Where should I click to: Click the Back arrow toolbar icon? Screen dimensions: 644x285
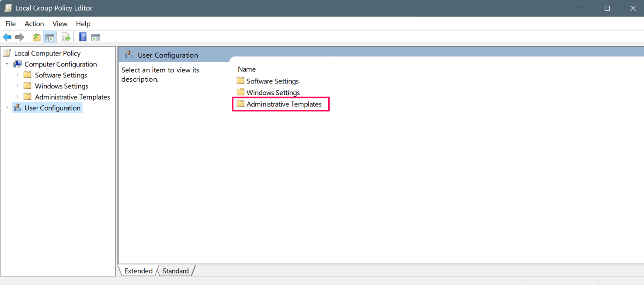pos(7,37)
